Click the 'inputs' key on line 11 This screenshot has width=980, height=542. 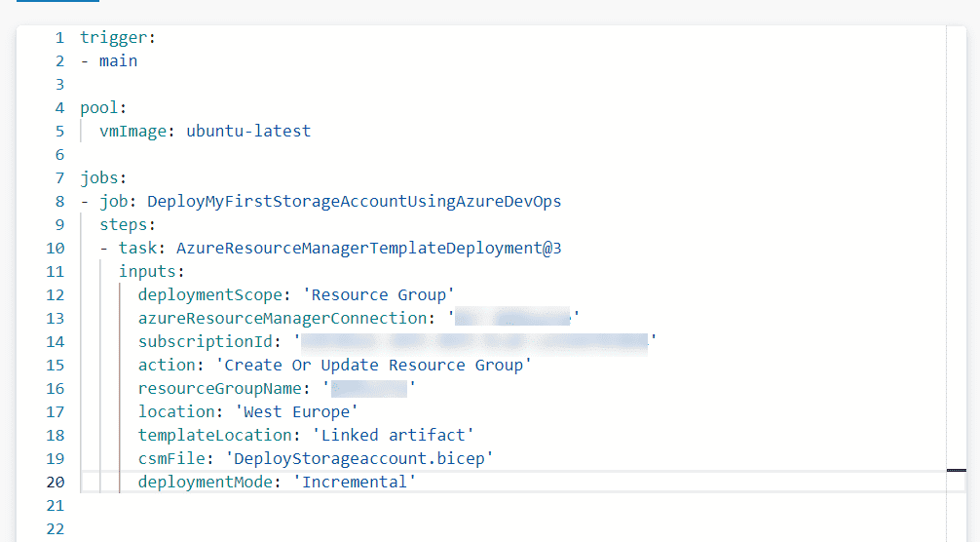147,271
